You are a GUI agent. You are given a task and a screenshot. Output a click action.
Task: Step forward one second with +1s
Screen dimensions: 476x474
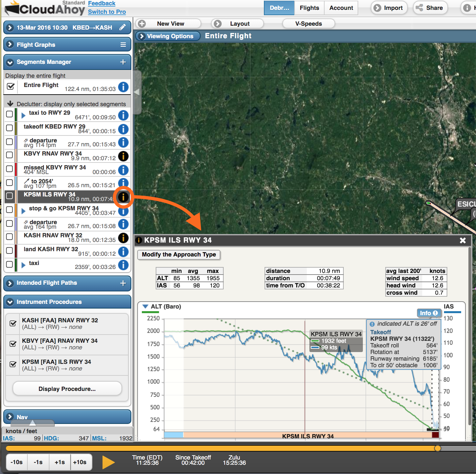tap(60, 462)
